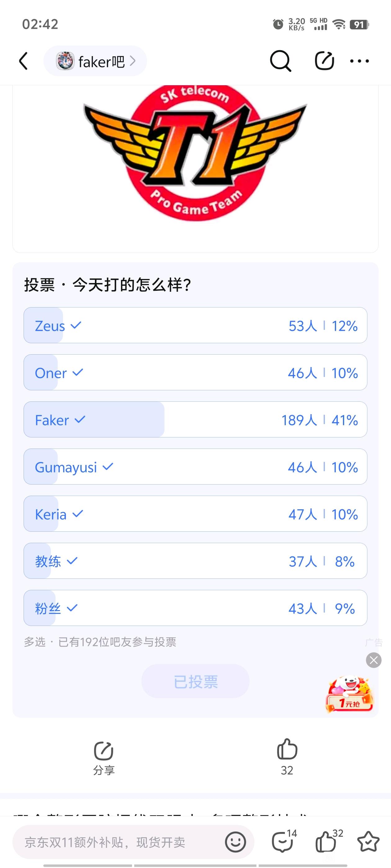Tap the star favorite icon

[368, 841]
